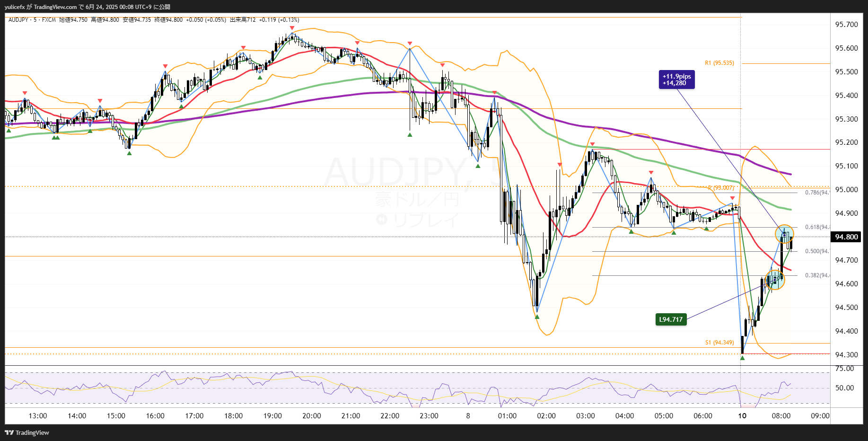Click the RSI 75.00 axis label
Image resolution: width=868 pixels, height=441 pixels.
click(x=844, y=369)
